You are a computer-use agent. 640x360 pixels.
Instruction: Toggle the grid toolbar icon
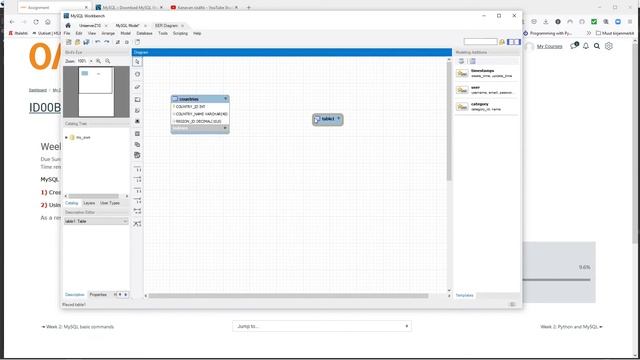click(x=118, y=42)
